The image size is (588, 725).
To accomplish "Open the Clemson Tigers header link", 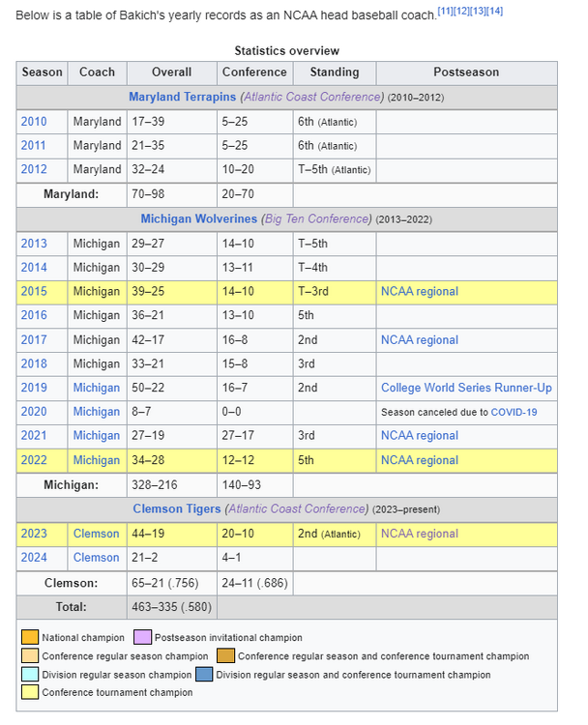I will point(177,509).
